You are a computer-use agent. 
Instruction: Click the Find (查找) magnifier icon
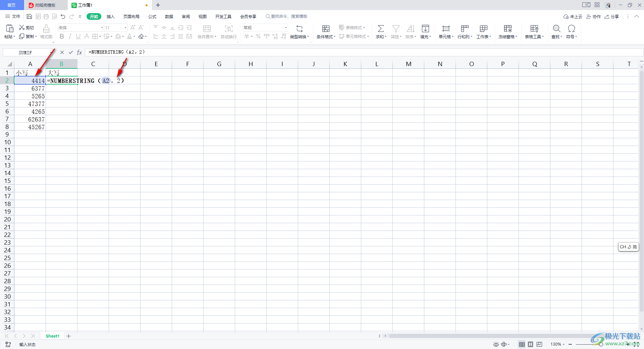556,29
